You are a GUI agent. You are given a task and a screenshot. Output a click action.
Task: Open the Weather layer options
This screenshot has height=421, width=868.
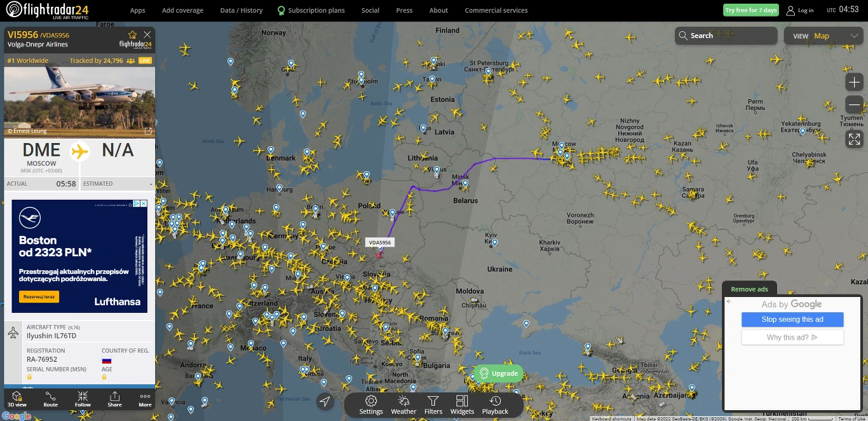[x=403, y=404]
